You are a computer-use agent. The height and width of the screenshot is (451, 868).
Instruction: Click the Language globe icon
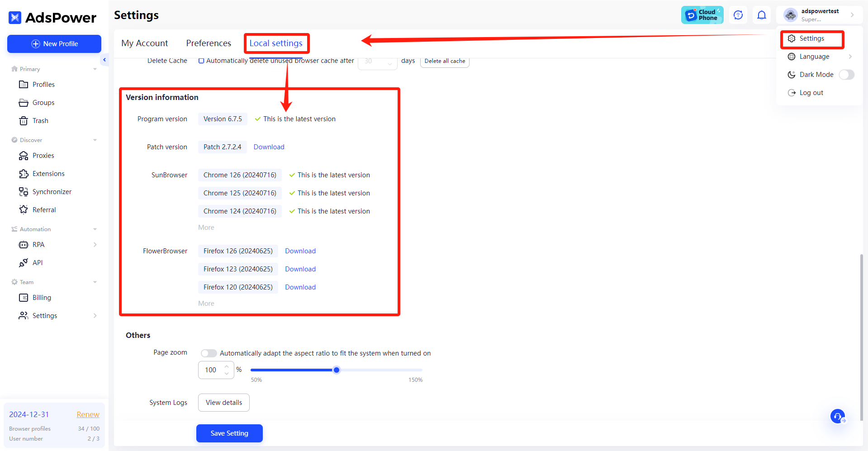click(x=792, y=57)
